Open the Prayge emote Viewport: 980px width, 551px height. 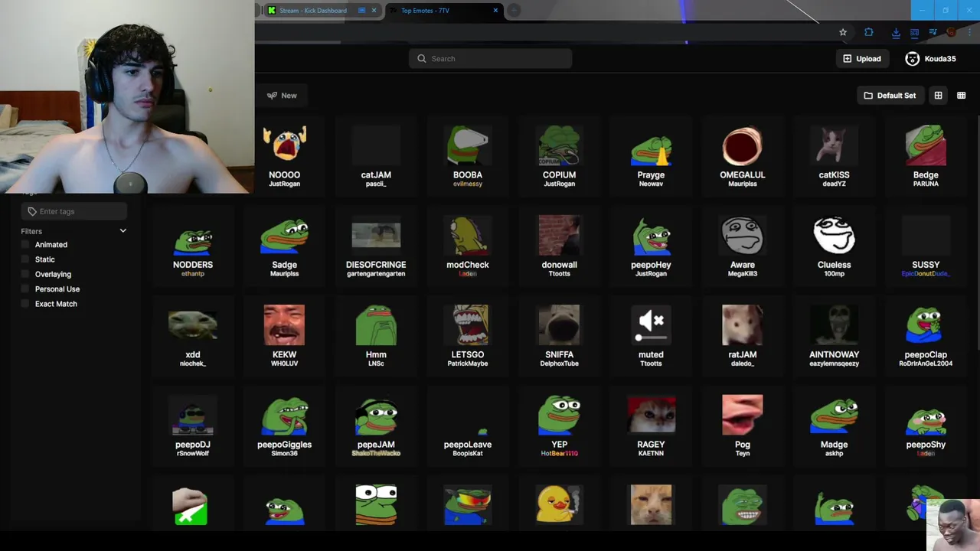point(651,156)
